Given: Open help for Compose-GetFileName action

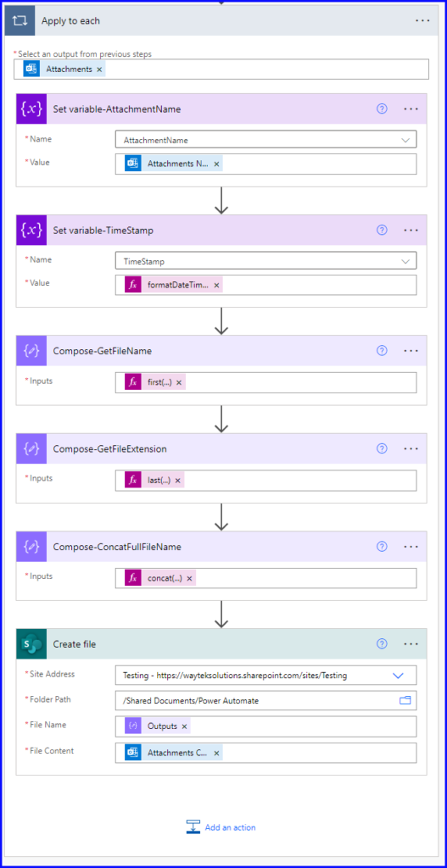Looking at the screenshot, I should [x=382, y=350].
